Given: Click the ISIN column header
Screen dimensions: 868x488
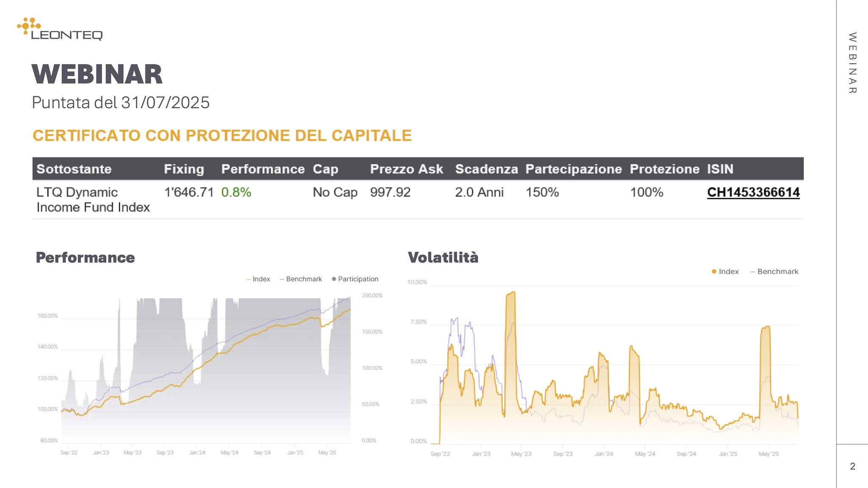Looking at the screenshot, I should point(720,169).
